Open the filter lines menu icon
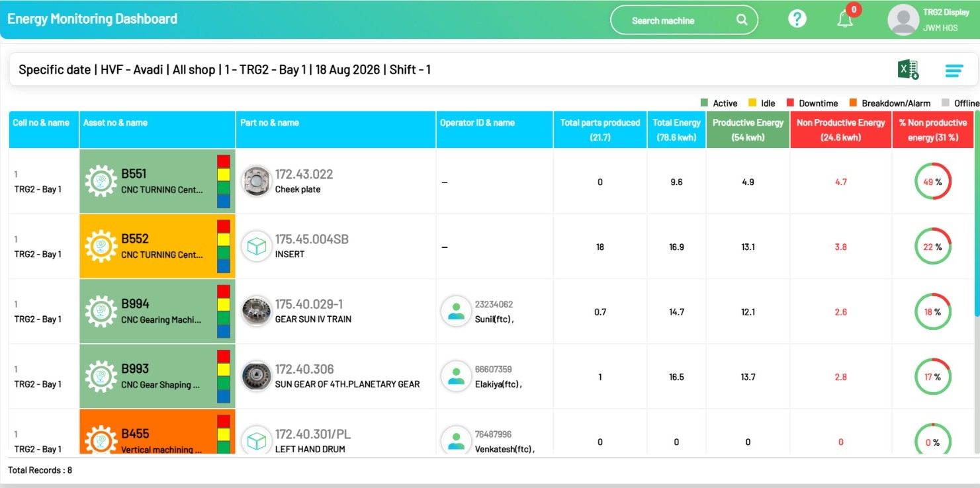The width and height of the screenshot is (980, 488). pyautogui.click(x=954, y=70)
